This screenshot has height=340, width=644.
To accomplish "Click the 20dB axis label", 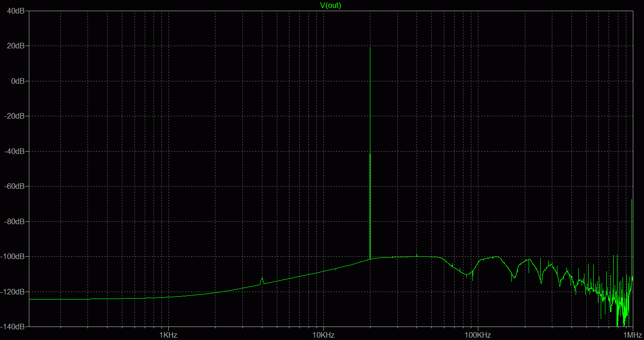I will click(x=16, y=46).
